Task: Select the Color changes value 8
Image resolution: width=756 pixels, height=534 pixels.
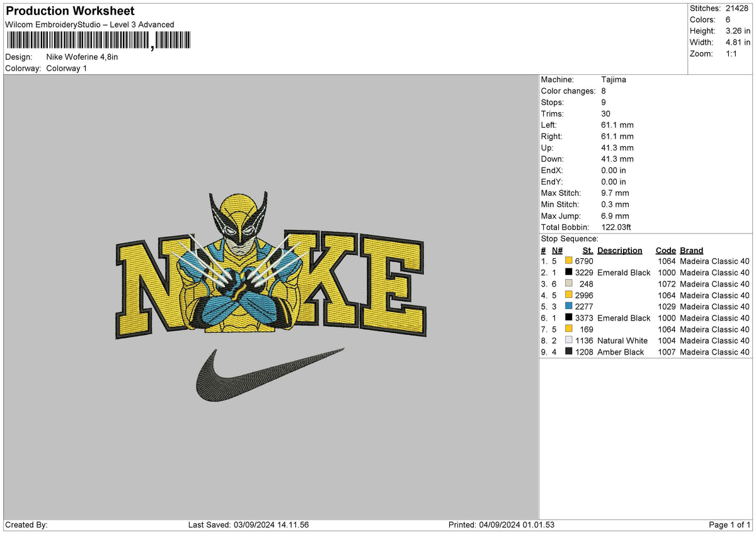Action: coord(604,91)
